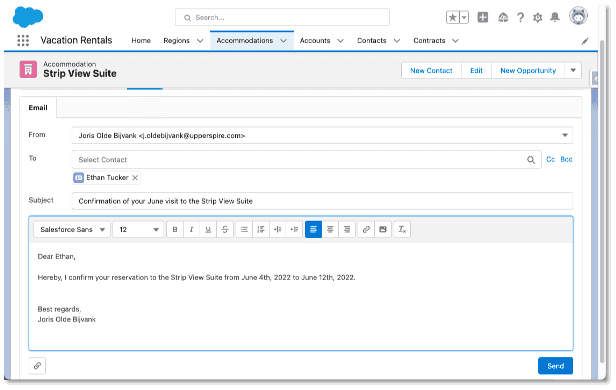Click the contact icon on Ethan Tucker pill
Screen dimensions: 616x390
pos(79,178)
